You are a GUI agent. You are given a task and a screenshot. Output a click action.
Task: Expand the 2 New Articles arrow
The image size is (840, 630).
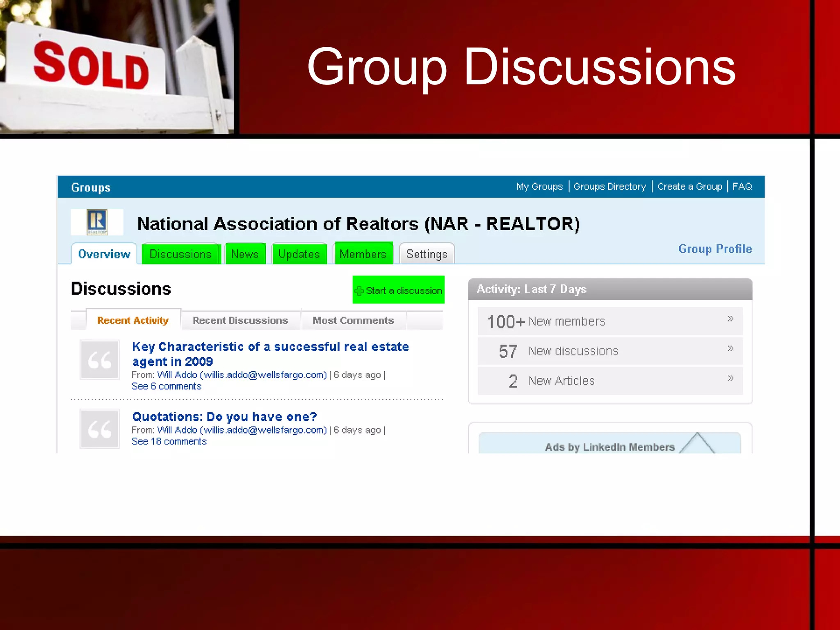click(730, 378)
